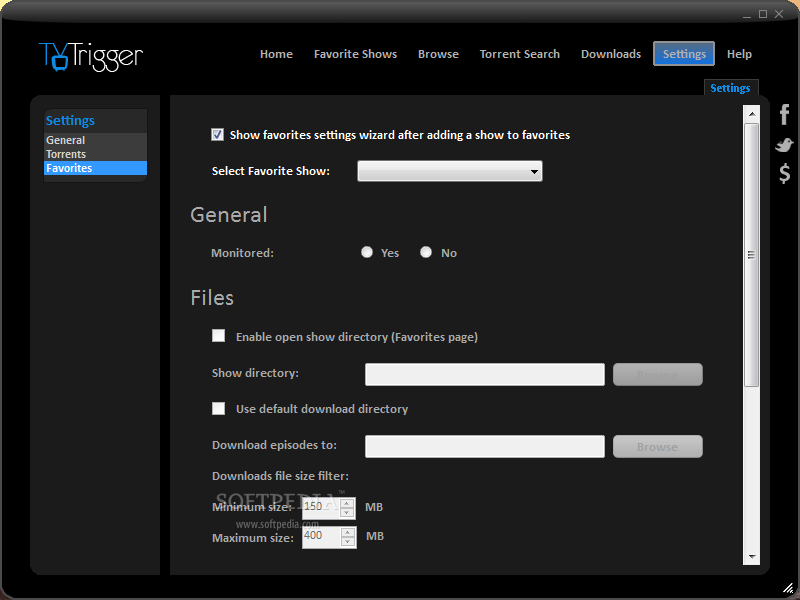Click the scrollbar down arrow
This screenshot has height=600, width=800.
[752, 557]
